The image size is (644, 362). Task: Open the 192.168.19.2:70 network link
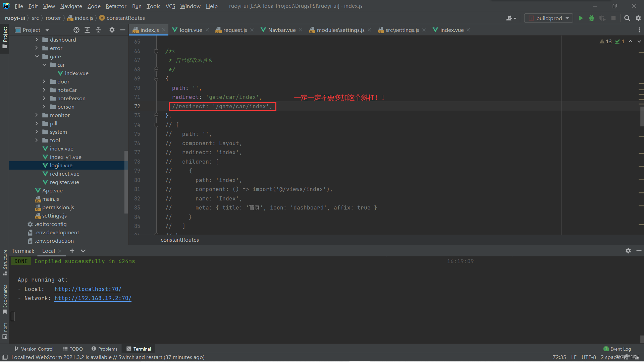93,298
